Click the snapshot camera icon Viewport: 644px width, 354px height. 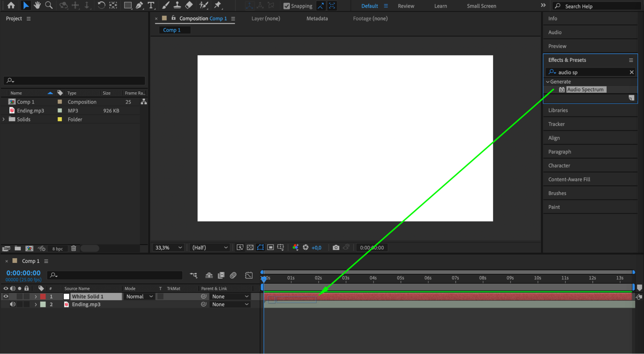336,247
